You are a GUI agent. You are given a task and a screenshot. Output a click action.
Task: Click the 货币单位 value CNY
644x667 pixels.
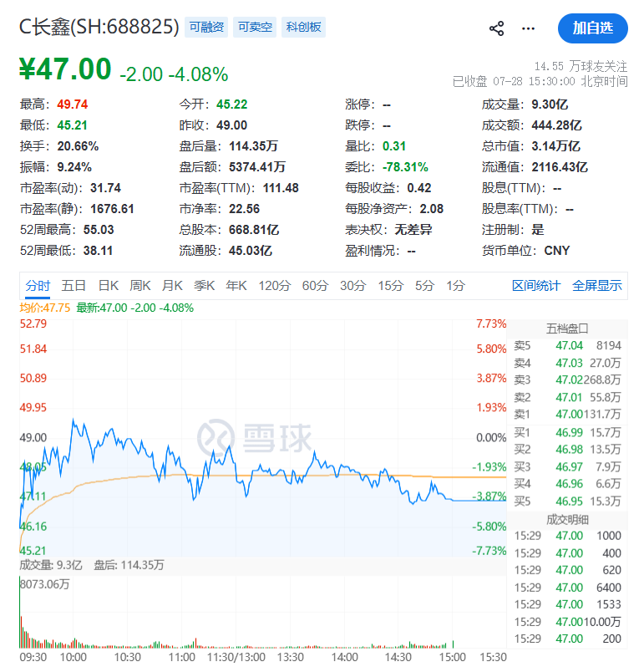tap(557, 251)
